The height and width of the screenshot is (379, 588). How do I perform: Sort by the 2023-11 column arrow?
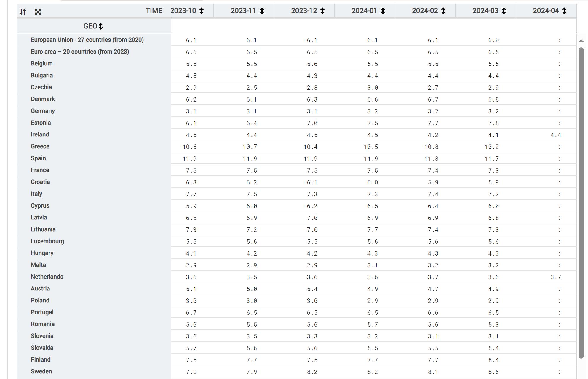(262, 11)
